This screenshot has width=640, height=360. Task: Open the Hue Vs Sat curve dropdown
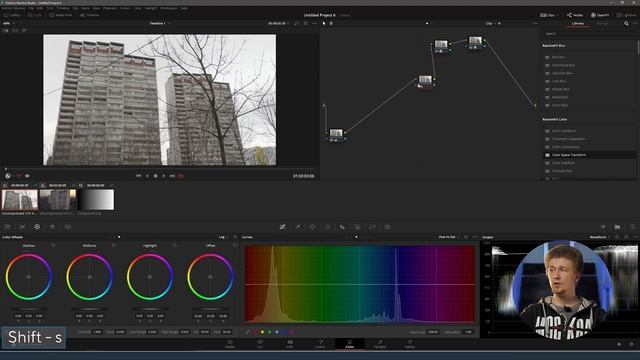tap(449, 237)
